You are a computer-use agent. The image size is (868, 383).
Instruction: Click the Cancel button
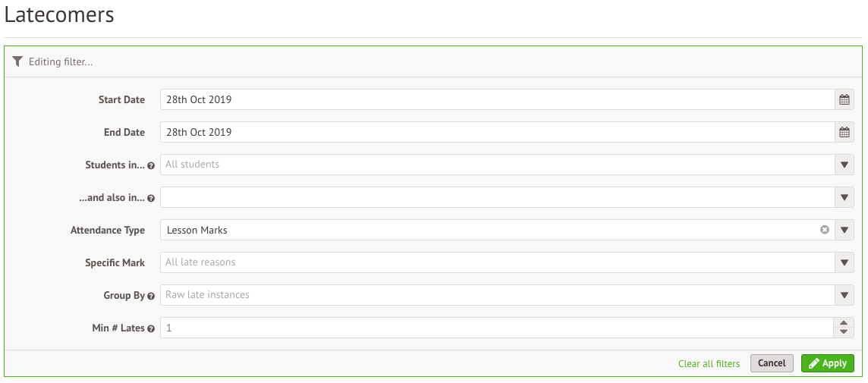(772, 363)
